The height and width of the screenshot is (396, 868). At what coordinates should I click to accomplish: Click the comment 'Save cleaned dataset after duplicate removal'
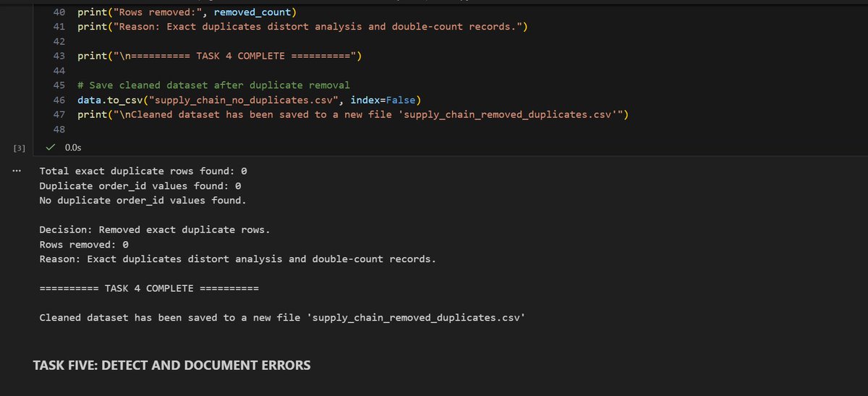[213, 85]
